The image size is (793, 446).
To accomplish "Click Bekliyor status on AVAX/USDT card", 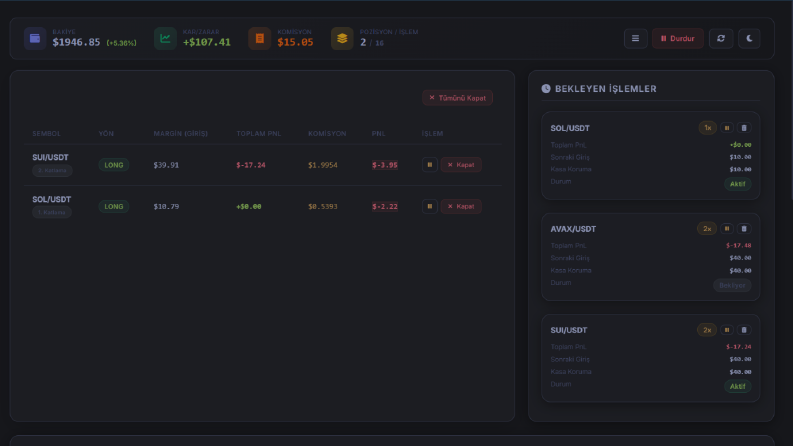I will [732, 285].
